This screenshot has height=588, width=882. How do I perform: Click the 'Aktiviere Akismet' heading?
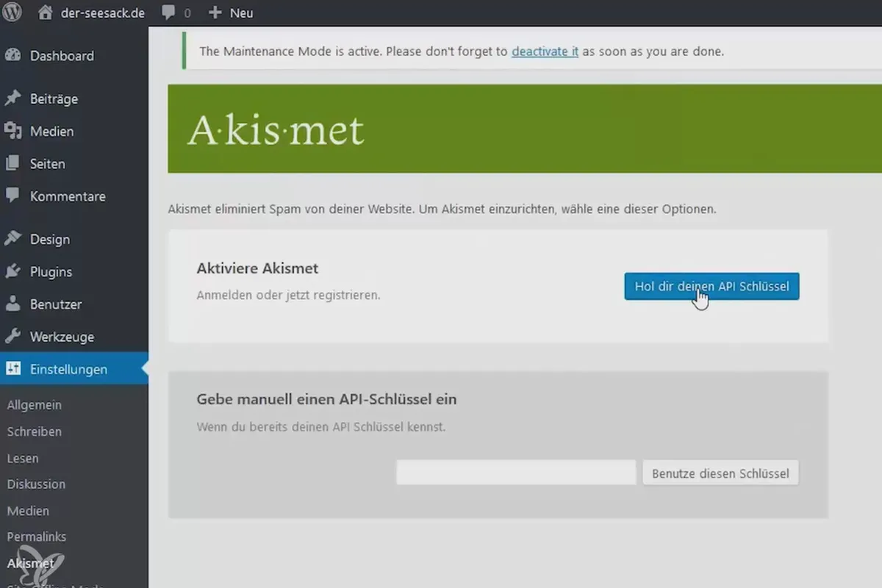point(257,268)
